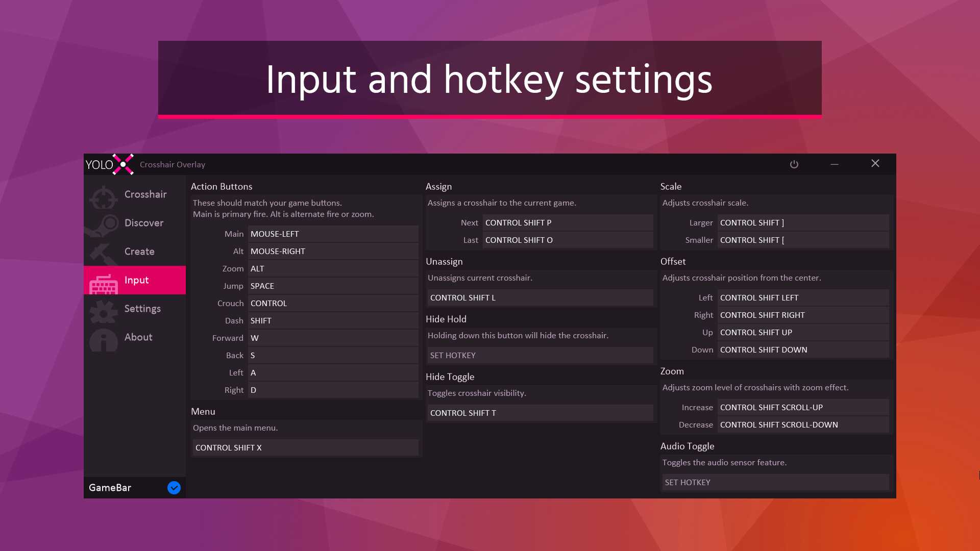The height and width of the screenshot is (551, 980).
Task: Click the Create hammer tools icon
Action: 103,254
